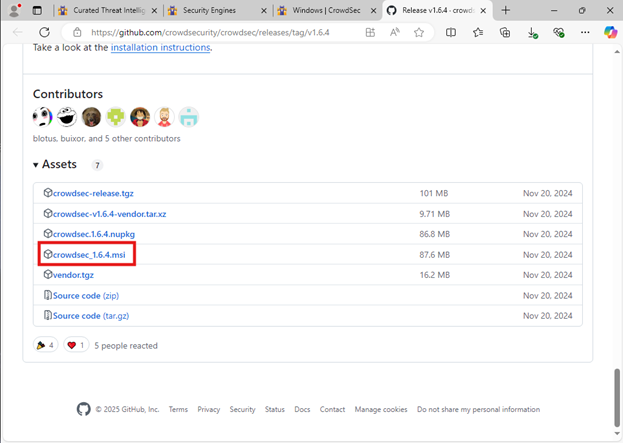The image size is (623, 443).
Task: Add page to favorites with star icon
Action: [419, 32]
